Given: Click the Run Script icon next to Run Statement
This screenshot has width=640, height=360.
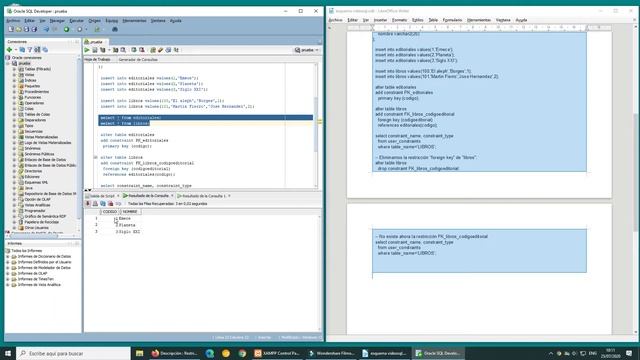Looking at the screenshot, I should click(95, 50).
